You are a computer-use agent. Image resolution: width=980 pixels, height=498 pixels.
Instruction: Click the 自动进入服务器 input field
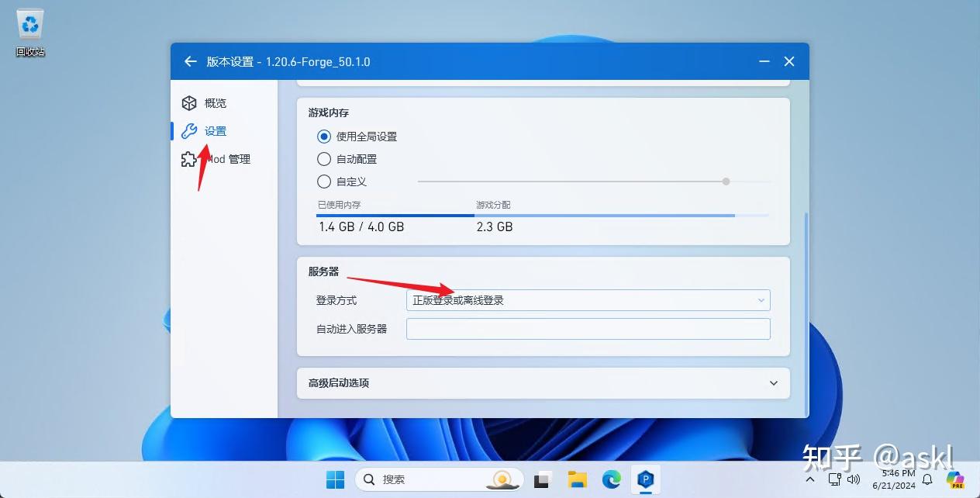coord(588,328)
